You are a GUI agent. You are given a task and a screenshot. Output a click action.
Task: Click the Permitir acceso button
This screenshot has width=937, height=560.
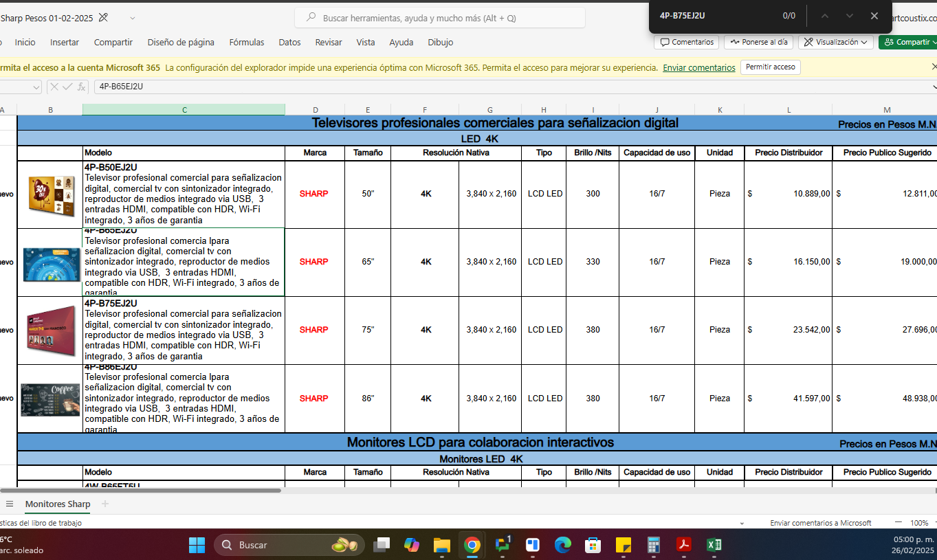tap(771, 67)
